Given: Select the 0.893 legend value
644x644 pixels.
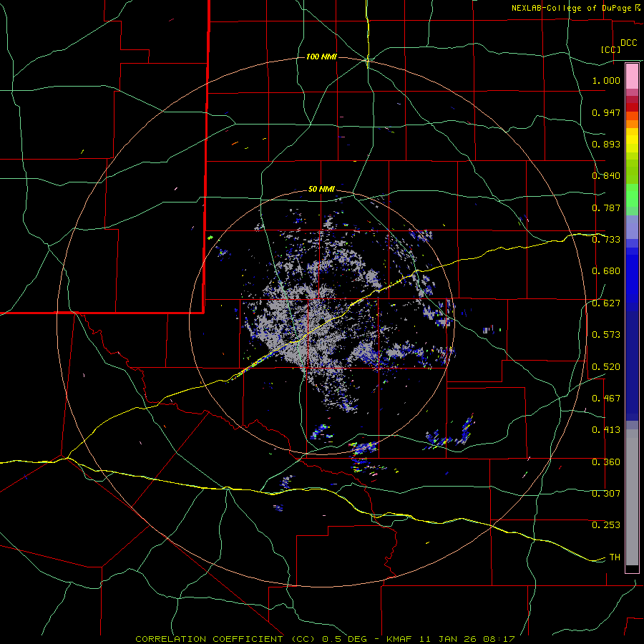Looking at the screenshot, I should [606, 144].
